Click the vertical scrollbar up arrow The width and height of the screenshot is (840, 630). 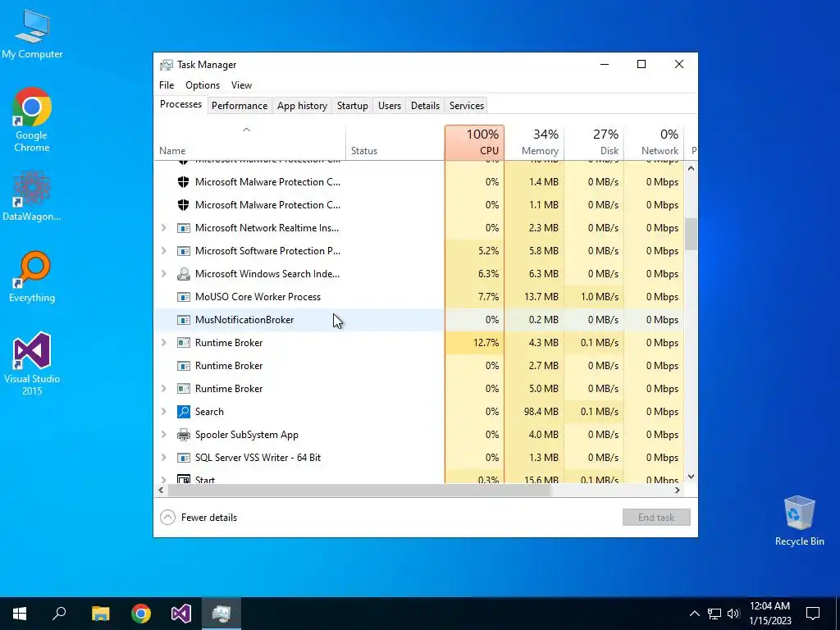pos(691,168)
